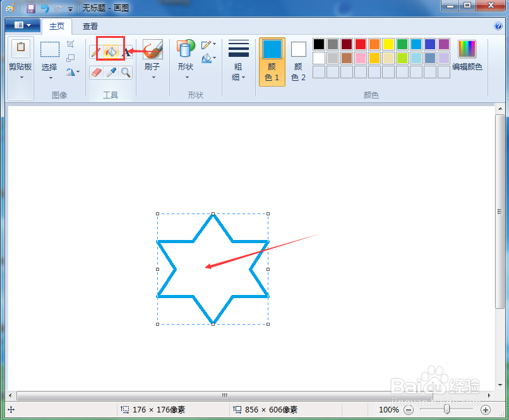Click the zoom in plus button
Screen dimensions: 509x420
(486, 410)
